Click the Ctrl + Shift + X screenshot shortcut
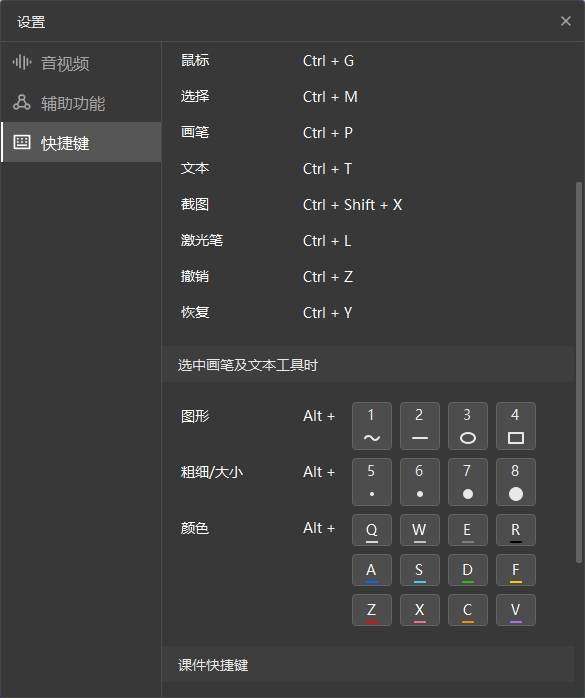The height and width of the screenshot is (698, 585). point(353,205)
